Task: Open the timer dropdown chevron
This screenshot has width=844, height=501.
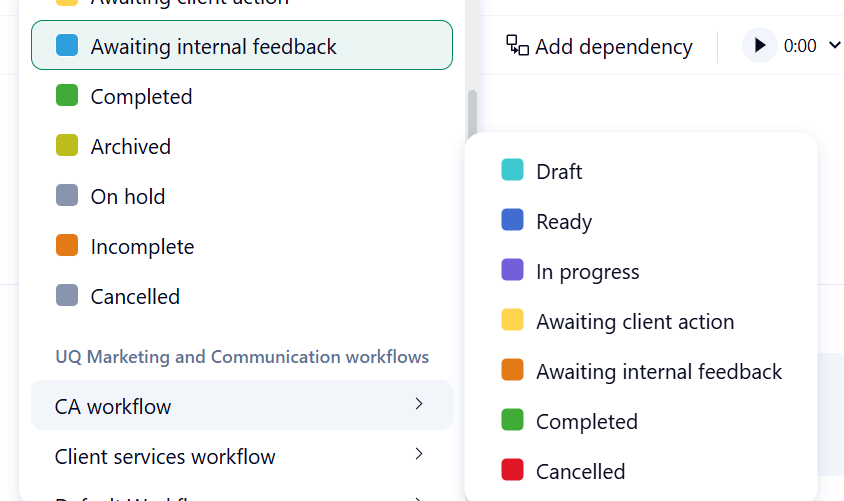Action: (x=835, y=45)
